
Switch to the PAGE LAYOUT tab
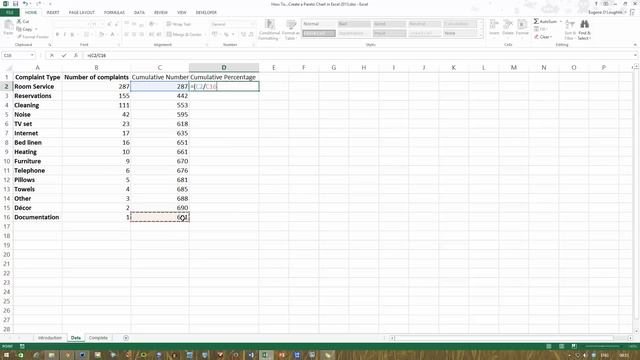pos(82,12)
